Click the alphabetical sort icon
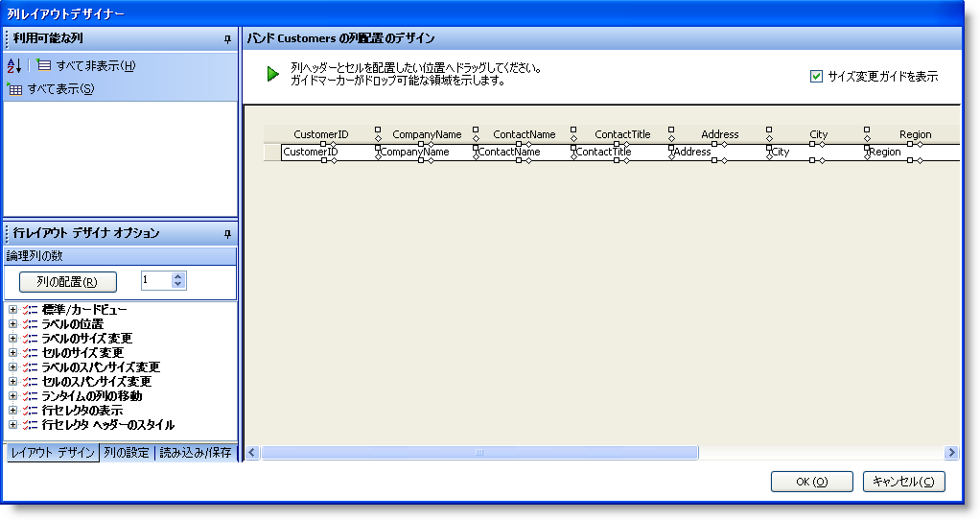980x520 pixels. click(14, 65)
